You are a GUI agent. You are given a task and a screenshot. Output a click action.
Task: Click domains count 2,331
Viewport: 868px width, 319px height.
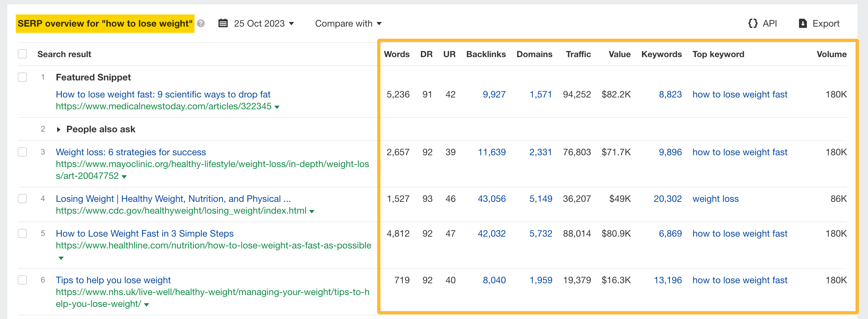(540, 152)
